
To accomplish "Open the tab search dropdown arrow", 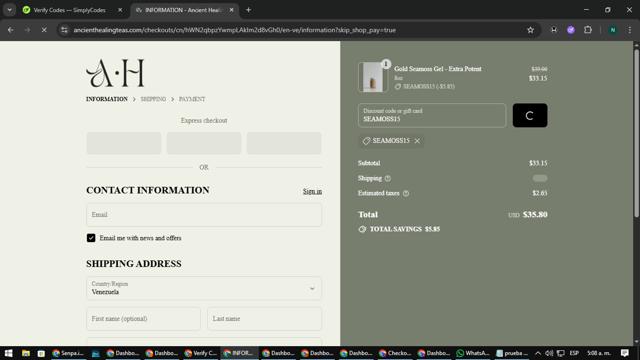I will (9, 10).
